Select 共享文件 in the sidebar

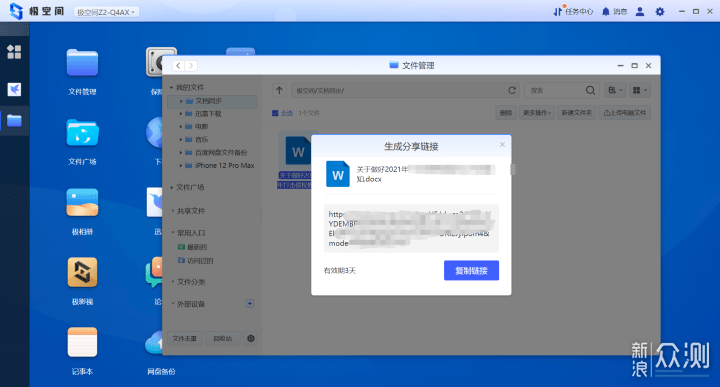(191, 211)
